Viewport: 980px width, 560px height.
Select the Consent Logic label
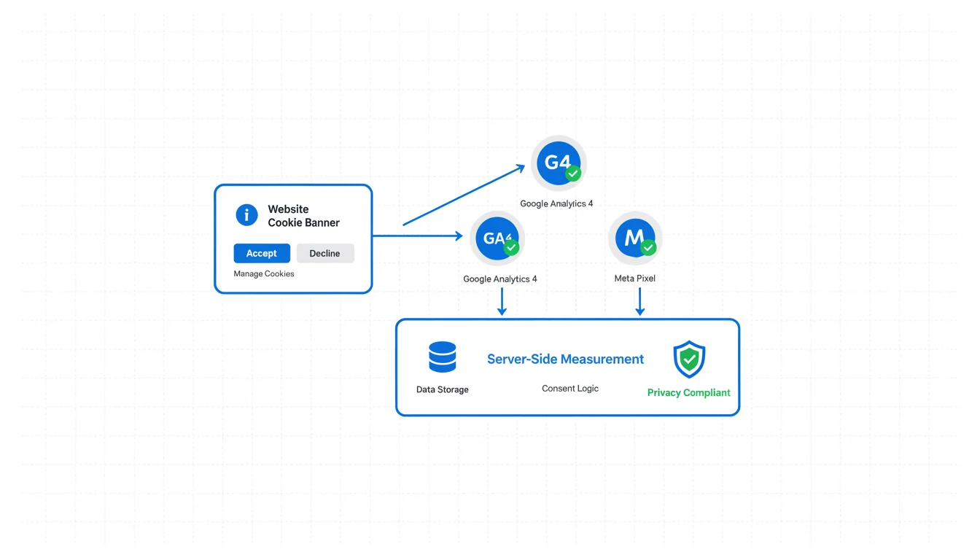pos(569,389)
